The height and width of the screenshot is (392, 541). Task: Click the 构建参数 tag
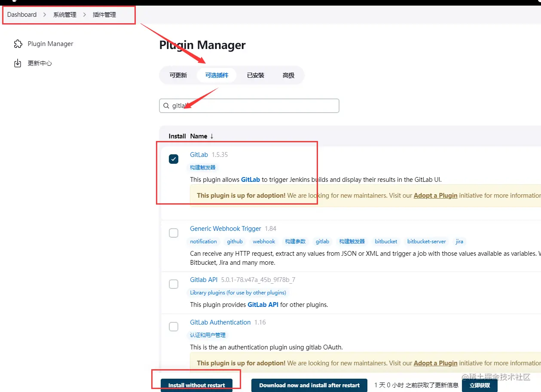point(295,242)
